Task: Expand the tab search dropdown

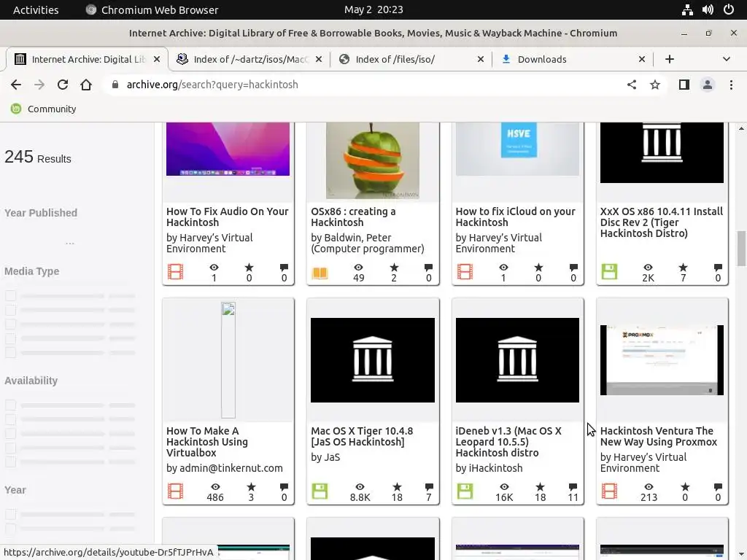Action: click(726, 59)
